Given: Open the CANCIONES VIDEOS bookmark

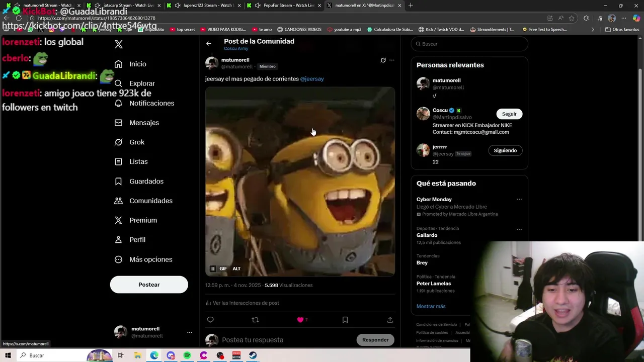Looking at the screenshot, I should coord(299,30).
